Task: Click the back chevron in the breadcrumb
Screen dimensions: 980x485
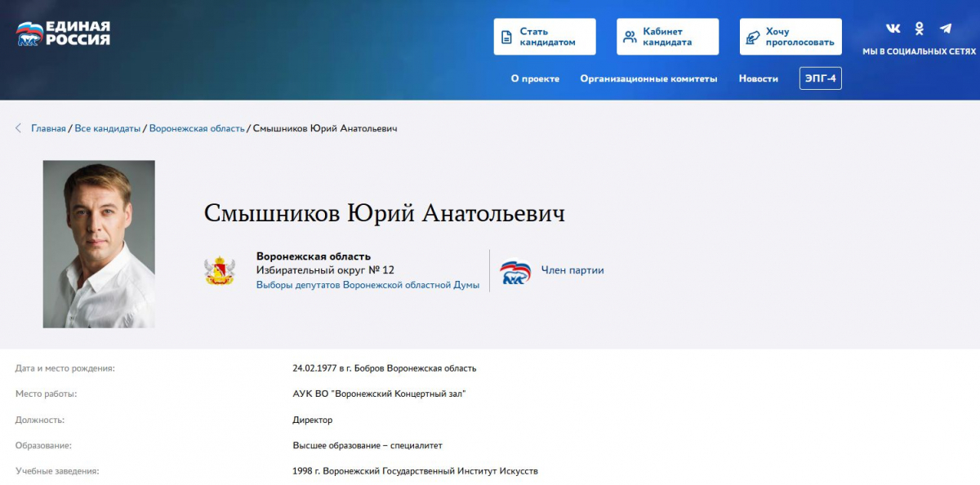Action: coord(18,128)
